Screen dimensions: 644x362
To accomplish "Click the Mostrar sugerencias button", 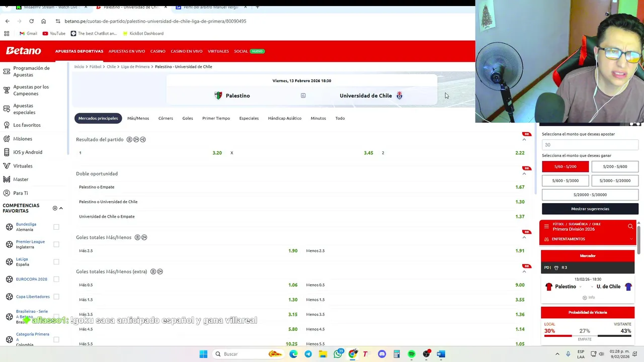I will (590, 209).
